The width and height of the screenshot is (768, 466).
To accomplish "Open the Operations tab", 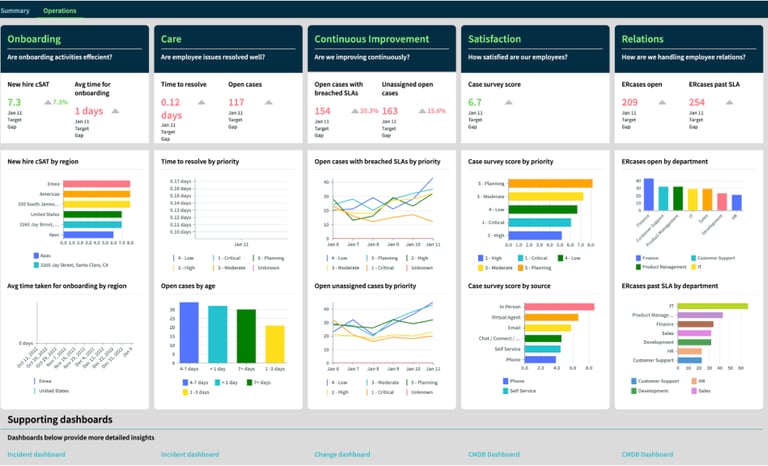I will (60, 11).
